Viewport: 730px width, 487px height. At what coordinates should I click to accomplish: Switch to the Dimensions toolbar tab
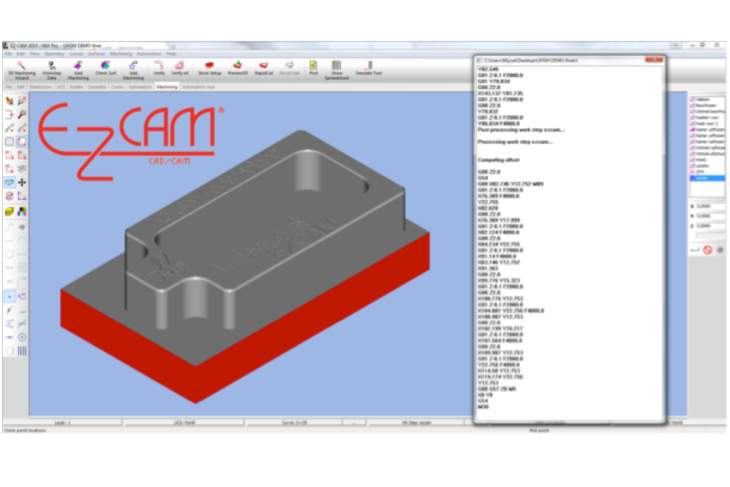(41, 87)
